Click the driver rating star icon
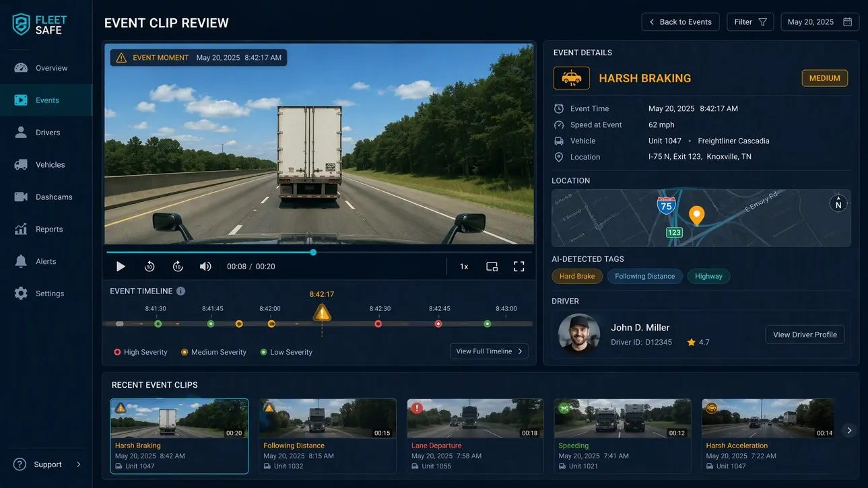The width and height of the screenshot is (868, 488). 691,343
